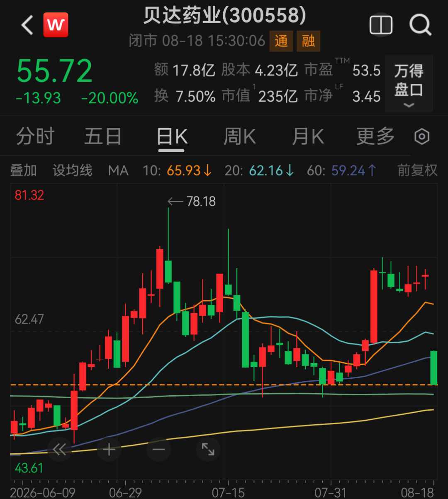The width and height of the screenshot is (448, 499).
Task: Zoom in the chart with plus icon
Action: click(x=109, y=449)
